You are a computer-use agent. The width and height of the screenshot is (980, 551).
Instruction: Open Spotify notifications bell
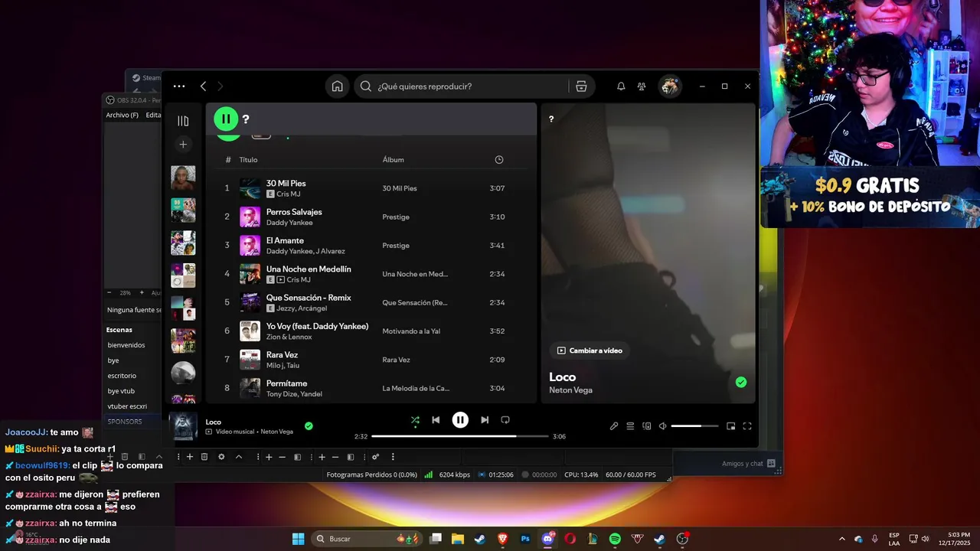[x=621, y=86]
